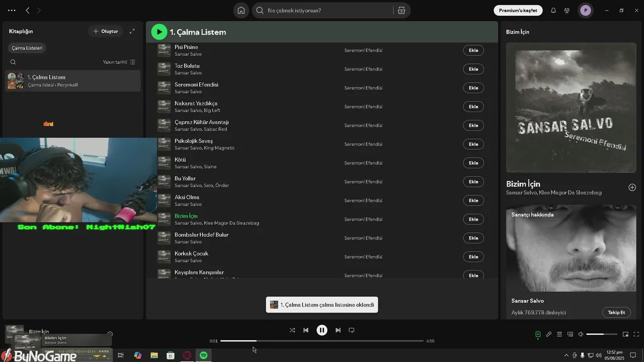The width and height of the screenshot is (644, 362).
Task: Open Spotify from the Windows taskbar
Action: coord(204,355)
